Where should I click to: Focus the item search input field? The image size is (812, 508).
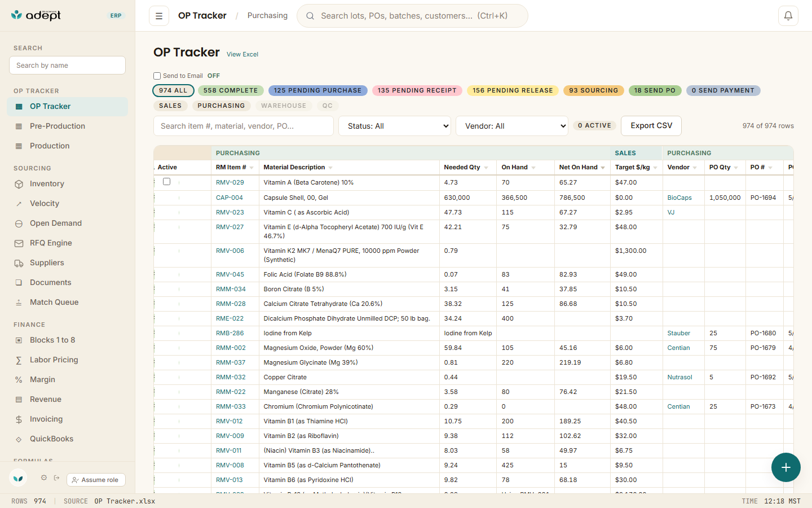click(244, 126)
